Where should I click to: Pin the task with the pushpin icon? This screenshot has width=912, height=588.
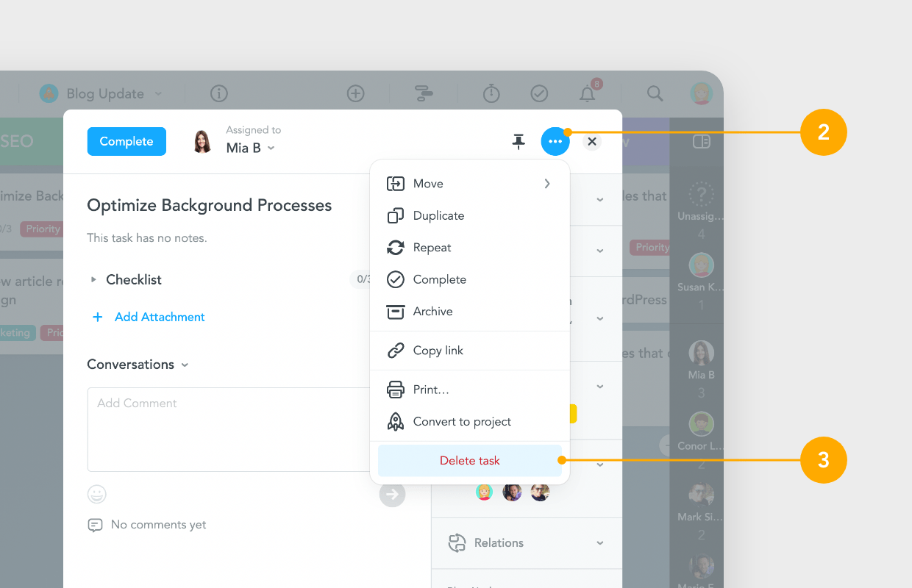point(519,142)
